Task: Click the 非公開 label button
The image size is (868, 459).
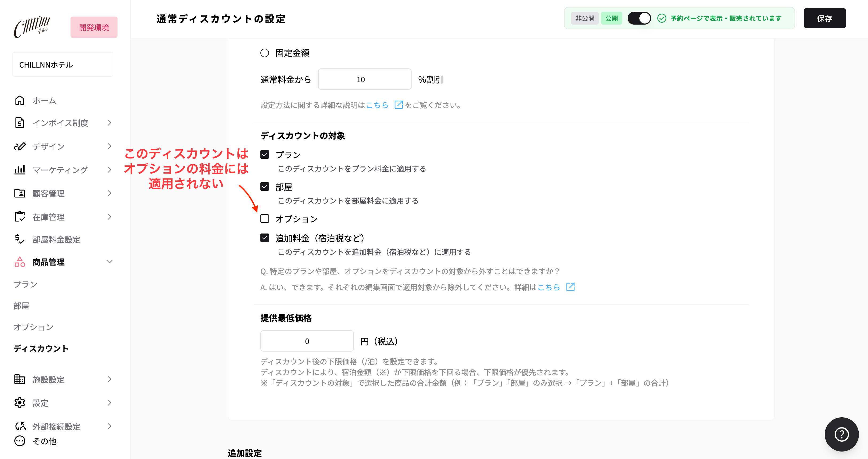Action: coord(585,18)
